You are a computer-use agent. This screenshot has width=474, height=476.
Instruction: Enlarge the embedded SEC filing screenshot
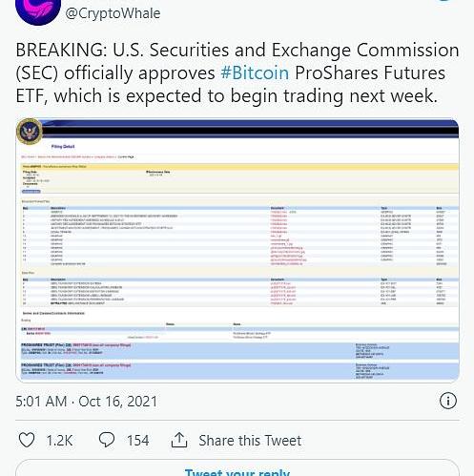(x=237, y=250)
